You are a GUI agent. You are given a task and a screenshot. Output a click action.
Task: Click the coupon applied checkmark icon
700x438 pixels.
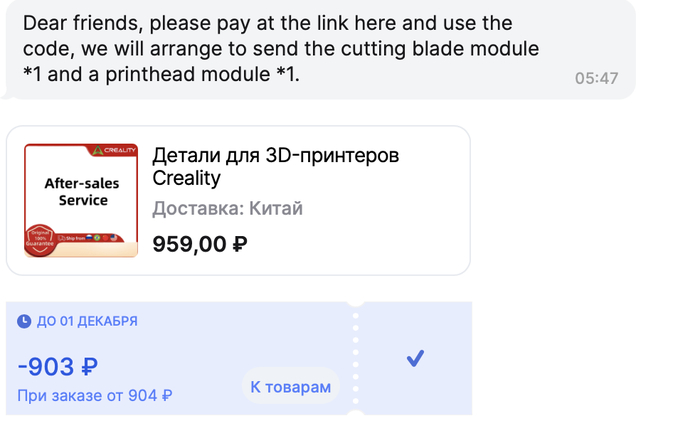click(x=415, y=358)
